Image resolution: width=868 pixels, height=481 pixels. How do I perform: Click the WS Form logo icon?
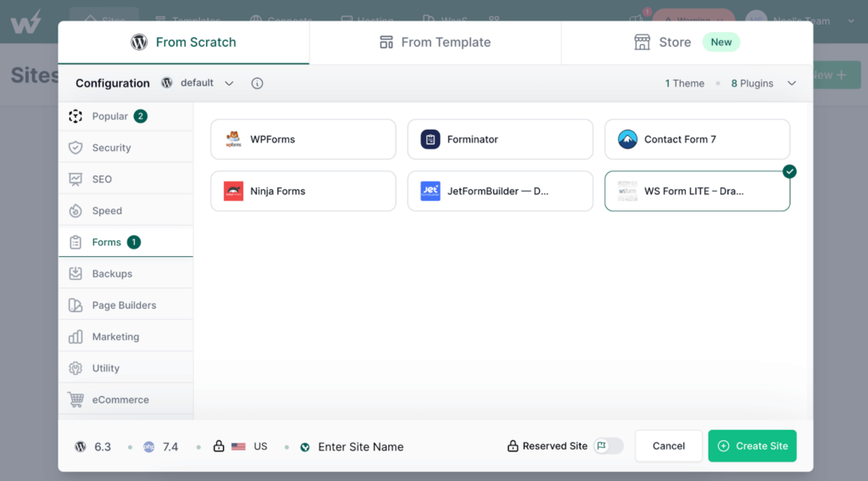click(627, 191)
